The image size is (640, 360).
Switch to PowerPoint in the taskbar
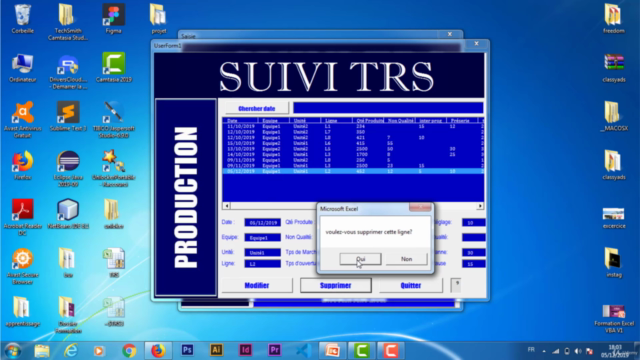[x=332, y=351]
